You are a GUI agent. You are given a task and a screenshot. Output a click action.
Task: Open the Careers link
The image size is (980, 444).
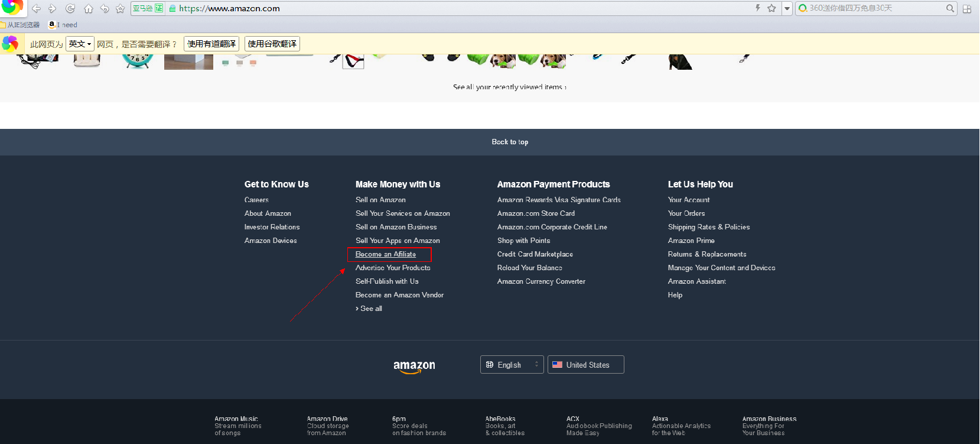256,200
